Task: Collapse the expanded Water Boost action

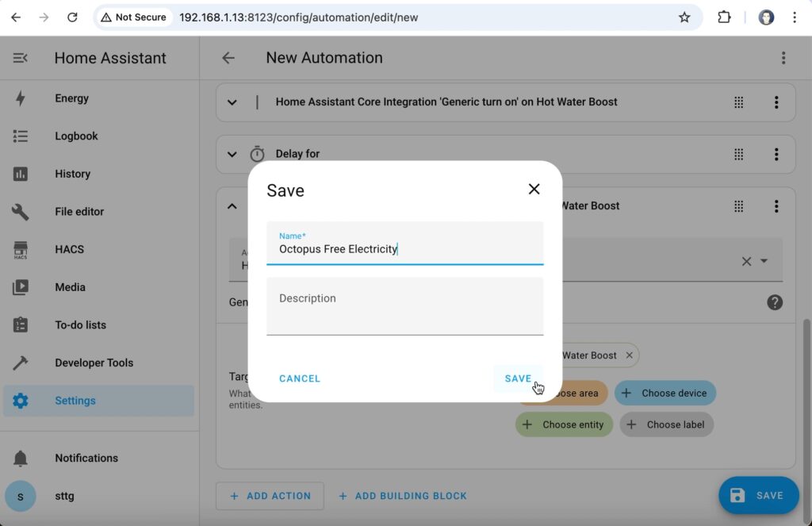Action: tap(232, 206)
